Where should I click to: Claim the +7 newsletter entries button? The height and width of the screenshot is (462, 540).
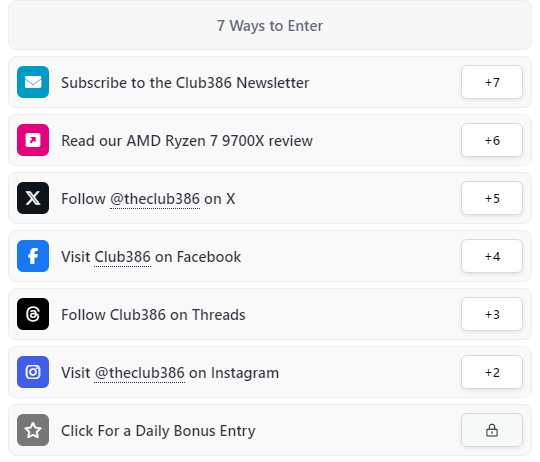click(x=492, y=82)
